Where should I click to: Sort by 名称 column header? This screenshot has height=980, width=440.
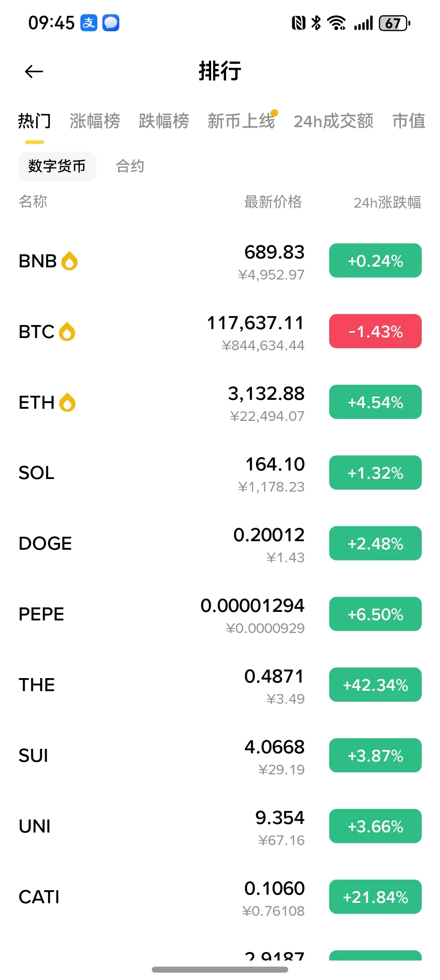pyautogui.click(x=33, y=201)
